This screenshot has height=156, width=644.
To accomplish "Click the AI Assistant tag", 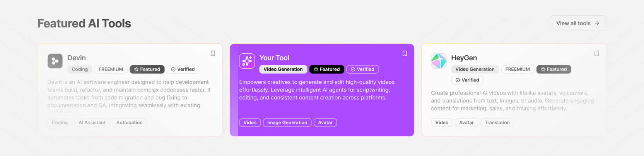I will (x=92, y=123).
